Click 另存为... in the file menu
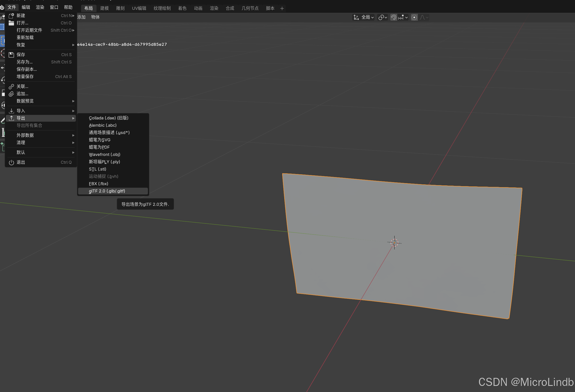 (25, 62)
